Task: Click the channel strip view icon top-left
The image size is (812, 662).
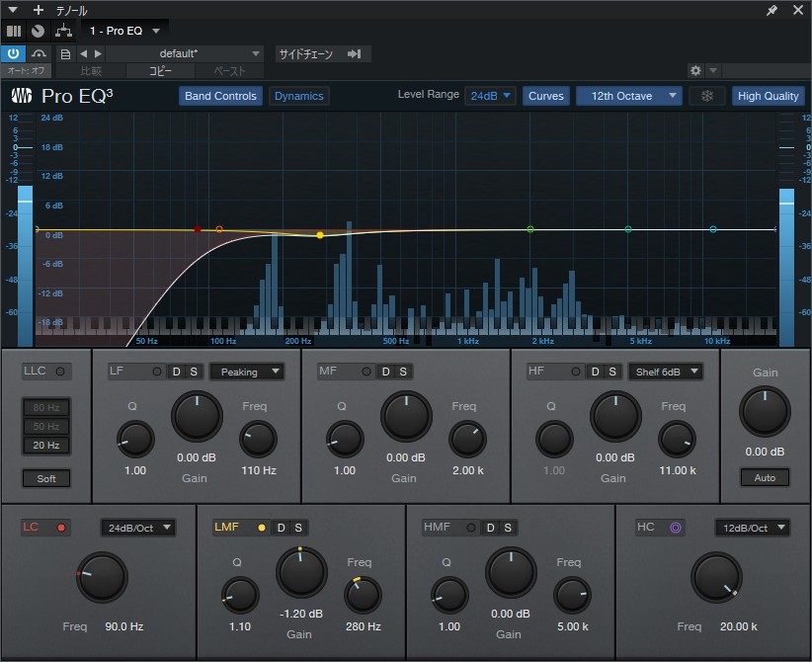Action: click(12, 30)
